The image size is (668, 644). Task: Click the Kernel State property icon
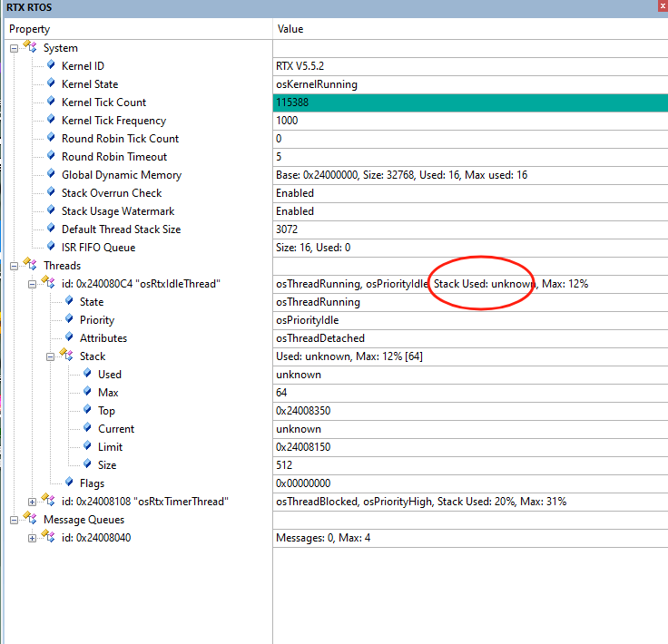click(51, 83)
